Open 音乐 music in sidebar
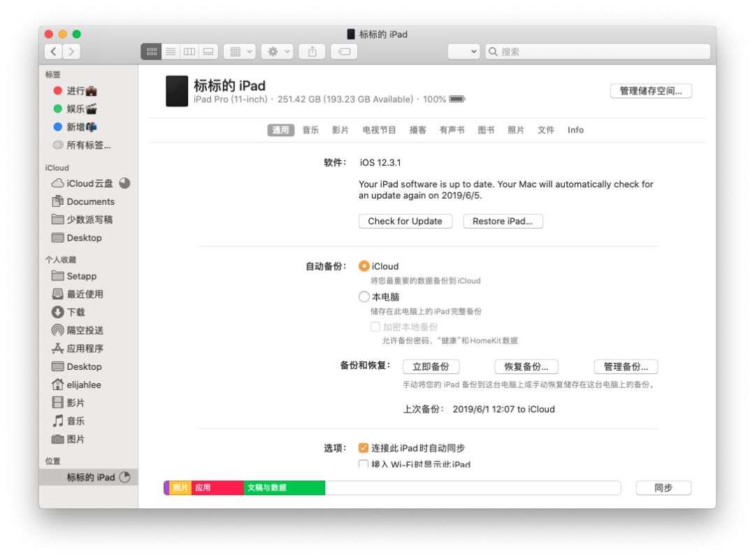Screen dimensions: 755x560 point(69,421)
